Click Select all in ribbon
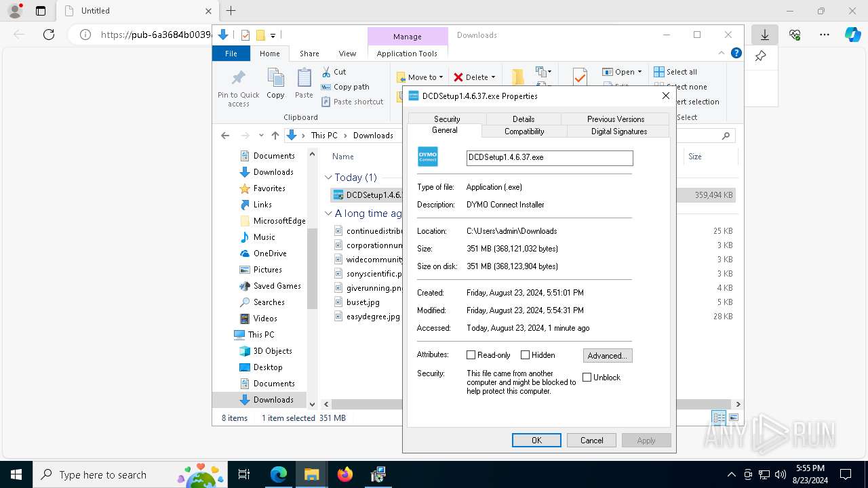The height and width of the screenshot is (488, 868). (675, 72)
